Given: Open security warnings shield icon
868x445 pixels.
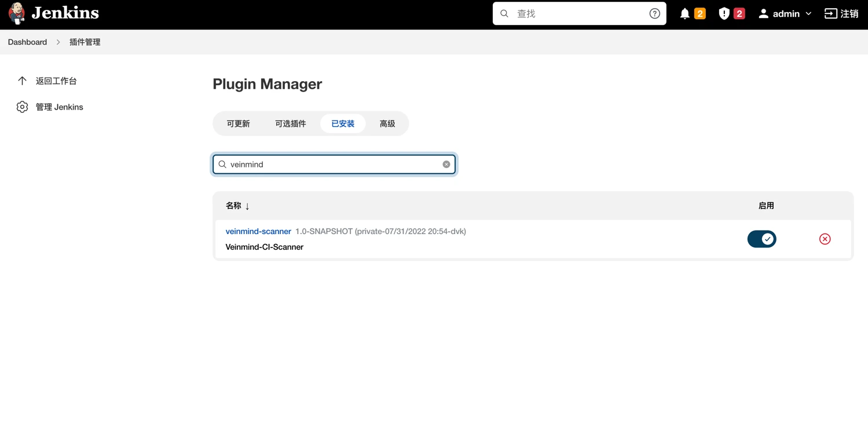Looking at the screenshot, I should (x=724, y=13).
